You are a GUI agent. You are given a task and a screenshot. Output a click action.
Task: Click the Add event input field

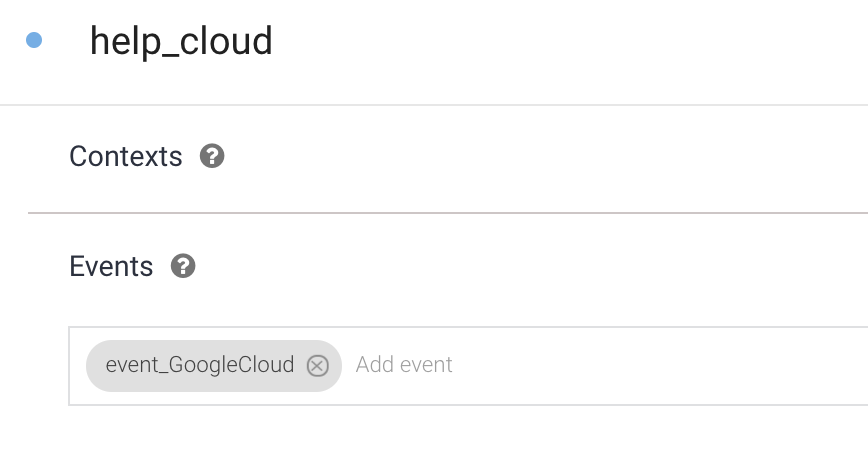(x=404, y=365)
